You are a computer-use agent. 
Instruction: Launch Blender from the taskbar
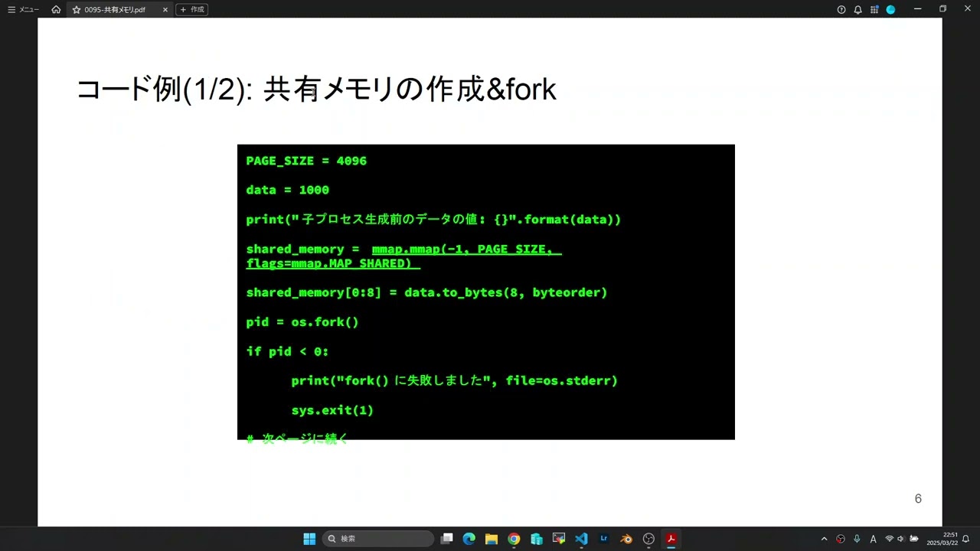(x=626, y=539)
